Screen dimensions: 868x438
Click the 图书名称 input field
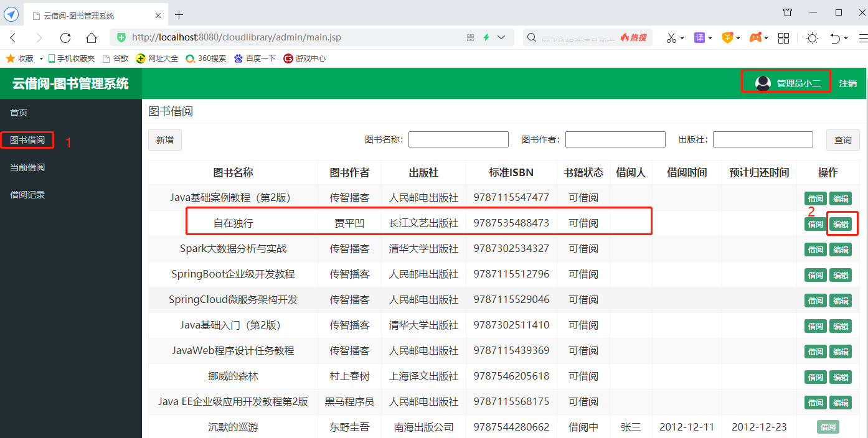[458, 139]
